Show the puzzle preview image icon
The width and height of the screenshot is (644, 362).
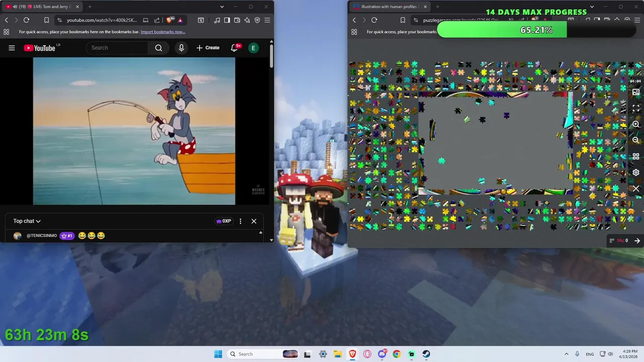[x=636, y=93]
